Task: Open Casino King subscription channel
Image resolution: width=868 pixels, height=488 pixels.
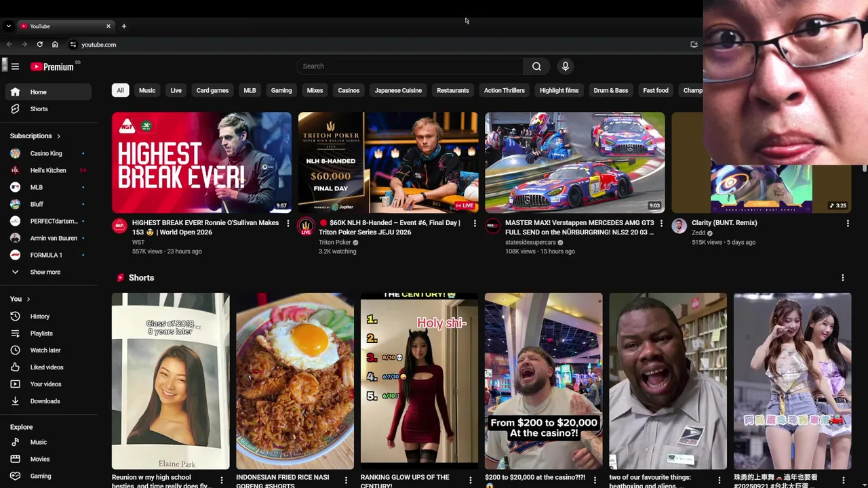Action: point(47,154)
